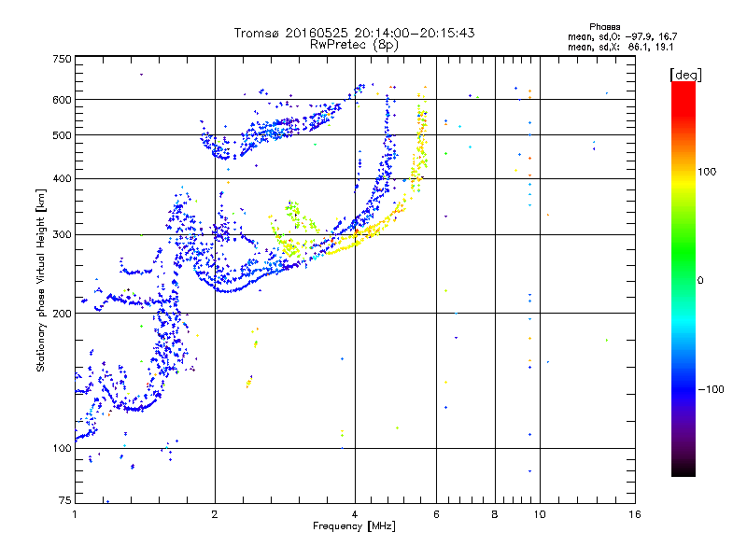Image resolution: width=747 pixels, height=560 pixels.
Task: Click the x-axis label '4'
Action: [355, 514]
